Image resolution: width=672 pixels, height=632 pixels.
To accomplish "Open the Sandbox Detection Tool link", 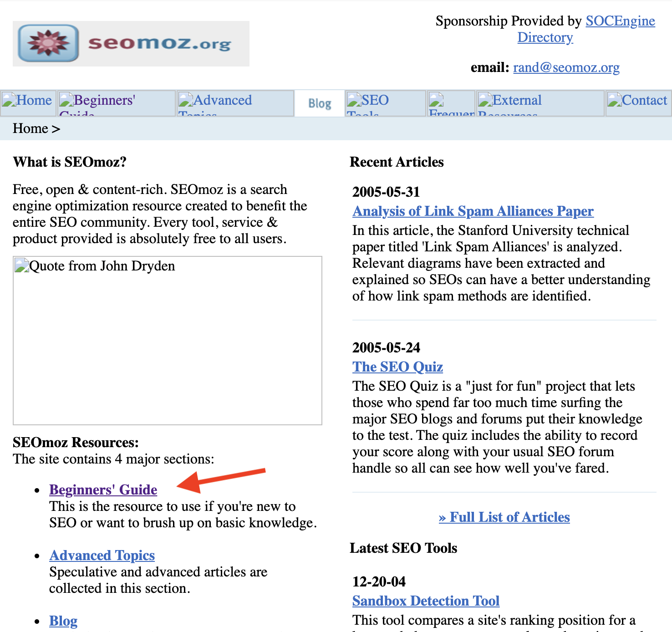I will [x=426, y=601].
